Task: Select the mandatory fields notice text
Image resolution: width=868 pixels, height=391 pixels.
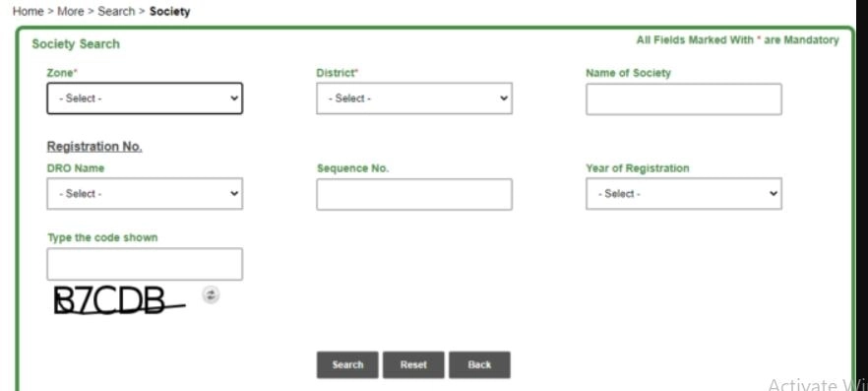Action: click(737, 39)
